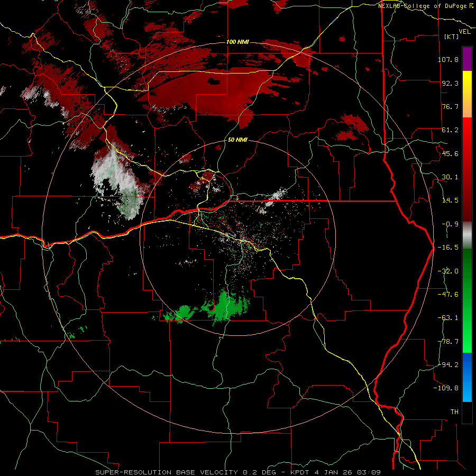
Task: Click the 107.8 velocity scale value
Action: click(448, 59)
